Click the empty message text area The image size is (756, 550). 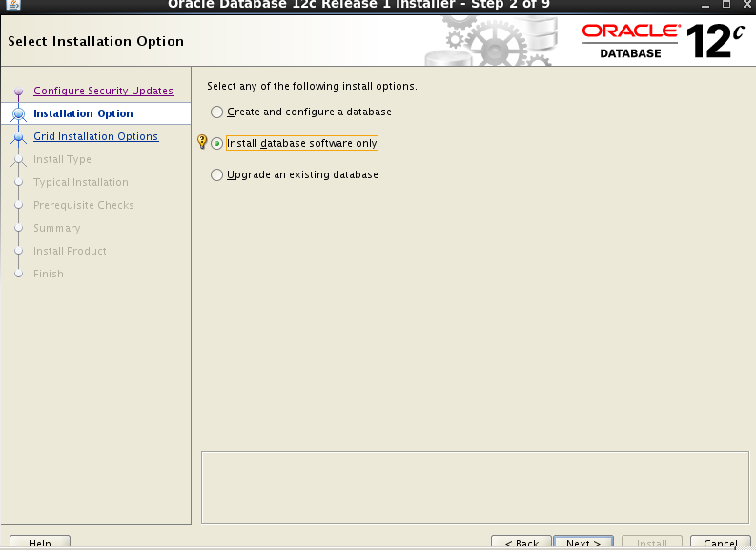coord(475,487)
